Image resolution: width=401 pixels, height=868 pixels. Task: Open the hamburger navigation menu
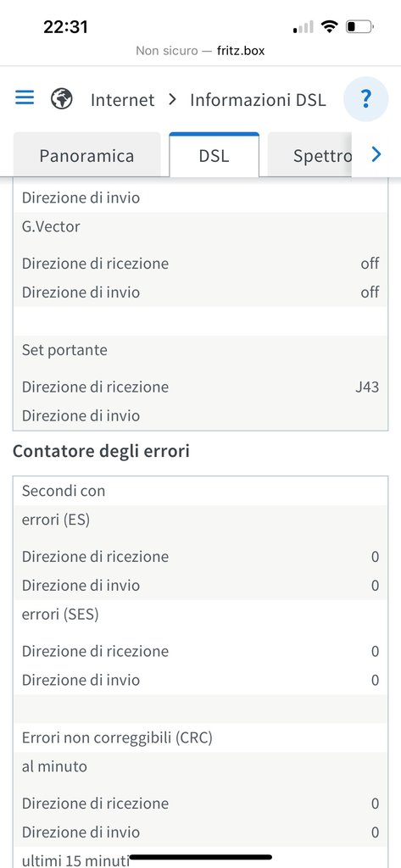point(25,98)
